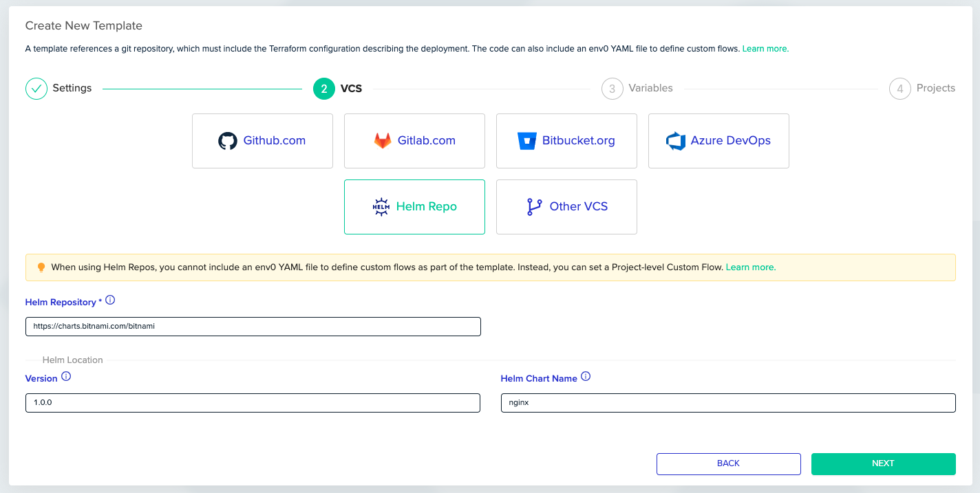Jump to the Projects step label
The height and width of the screenshot is (493, 980).
936,88
